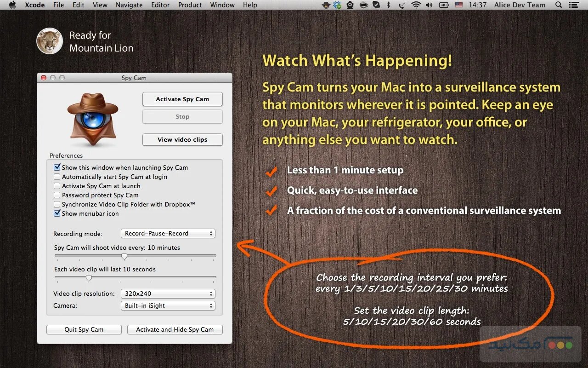Enable 'Activate Spy Cam at launch' checkbox
588x368 pixels.
pos(57,186)
